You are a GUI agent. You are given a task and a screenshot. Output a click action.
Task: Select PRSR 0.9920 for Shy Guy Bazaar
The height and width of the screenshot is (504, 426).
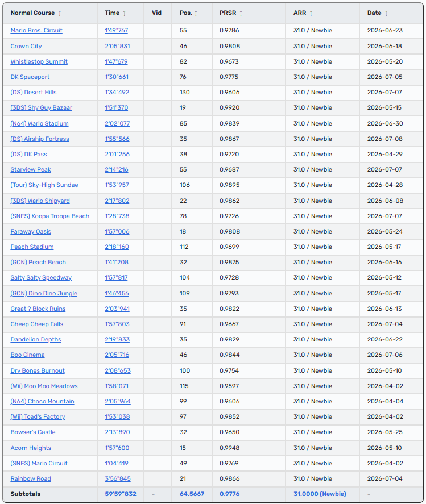point(229,108)
